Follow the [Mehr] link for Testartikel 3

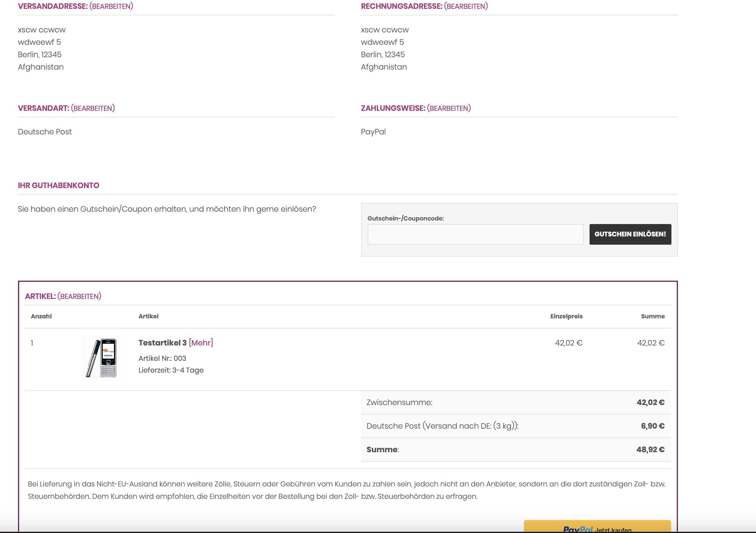[x=201, y=343]
